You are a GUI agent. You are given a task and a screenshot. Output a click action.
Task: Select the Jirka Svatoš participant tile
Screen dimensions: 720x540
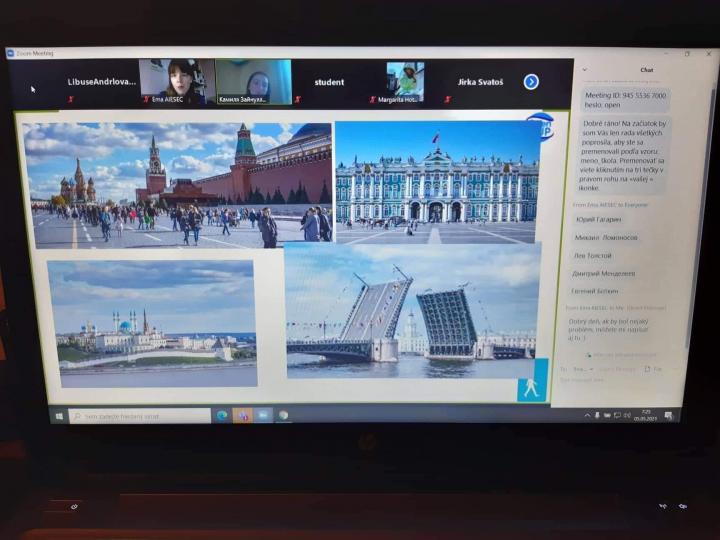pos(480,83)
